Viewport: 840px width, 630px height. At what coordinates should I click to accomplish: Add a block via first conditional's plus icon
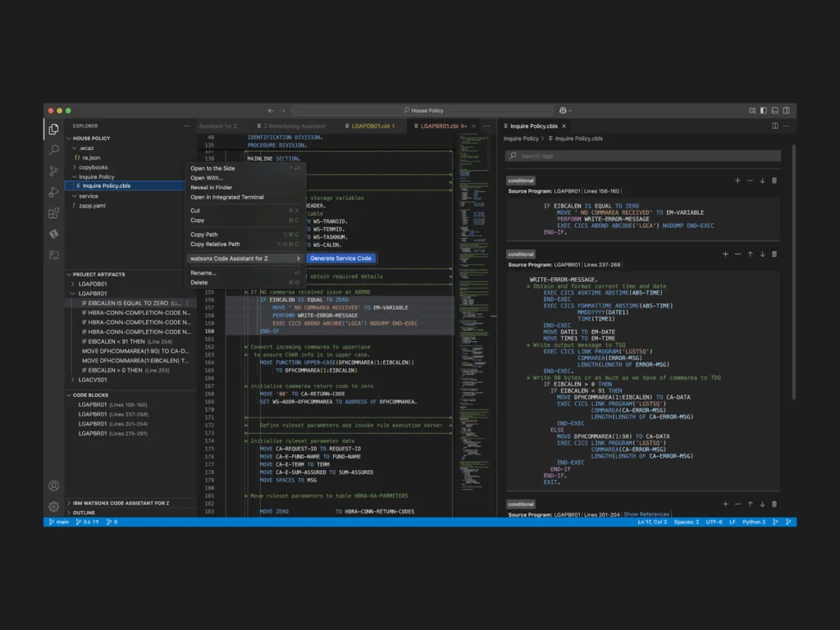pyautogui.click(x=737, y=180)
